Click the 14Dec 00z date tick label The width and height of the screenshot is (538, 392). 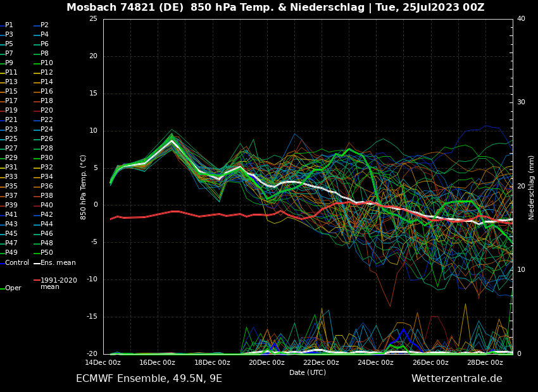[103, 363]
